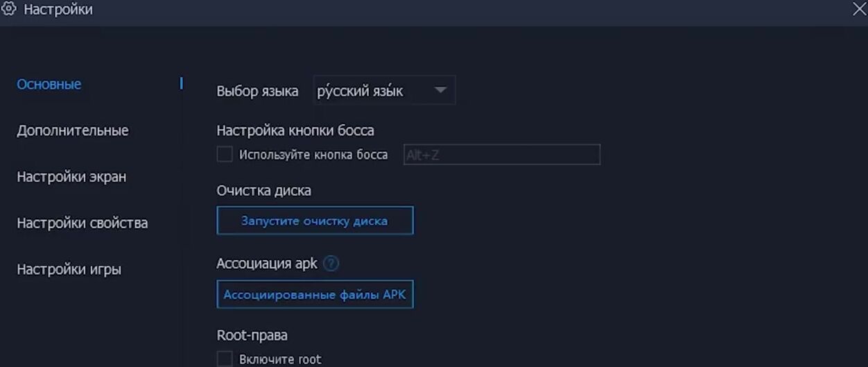
Task: Click the Root-права section heading
Action: pyautogui.click(x=252, y=335)
